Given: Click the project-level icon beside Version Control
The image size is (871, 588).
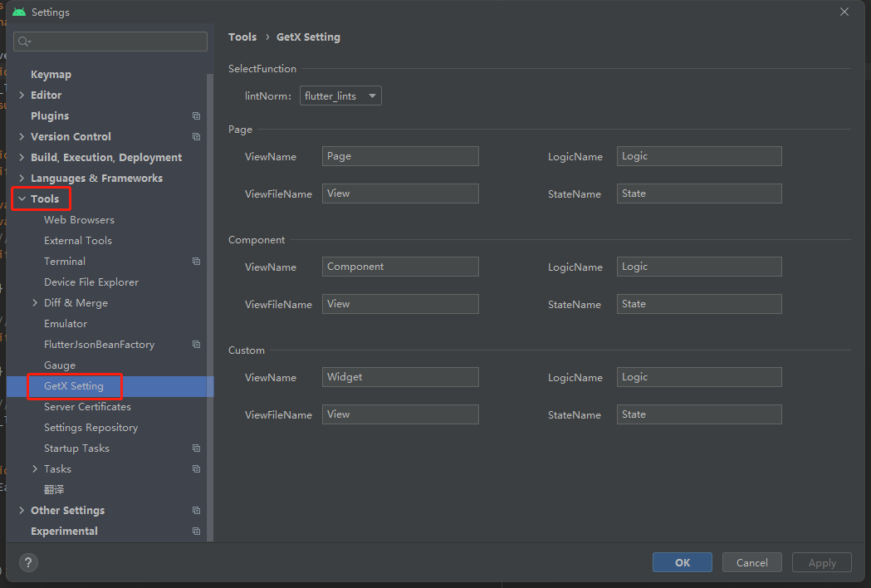Looking at the screenshot, I should click(x=196, y=137).
